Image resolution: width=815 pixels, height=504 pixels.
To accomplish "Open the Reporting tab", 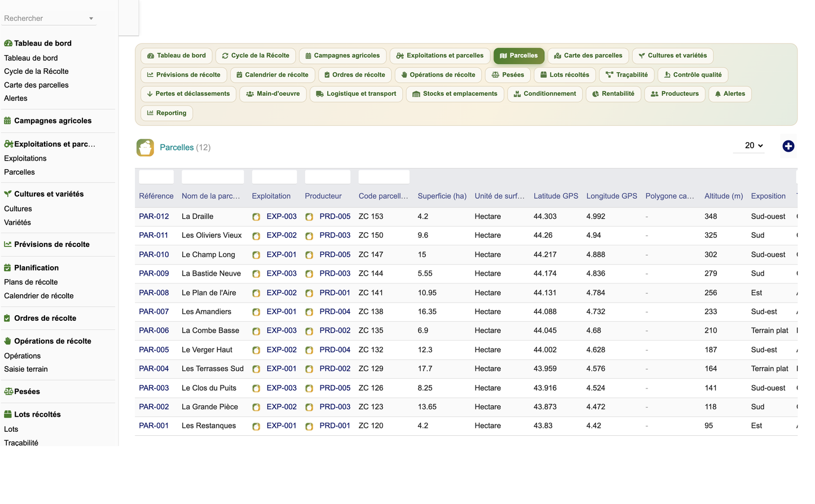I will coord(166,113).
